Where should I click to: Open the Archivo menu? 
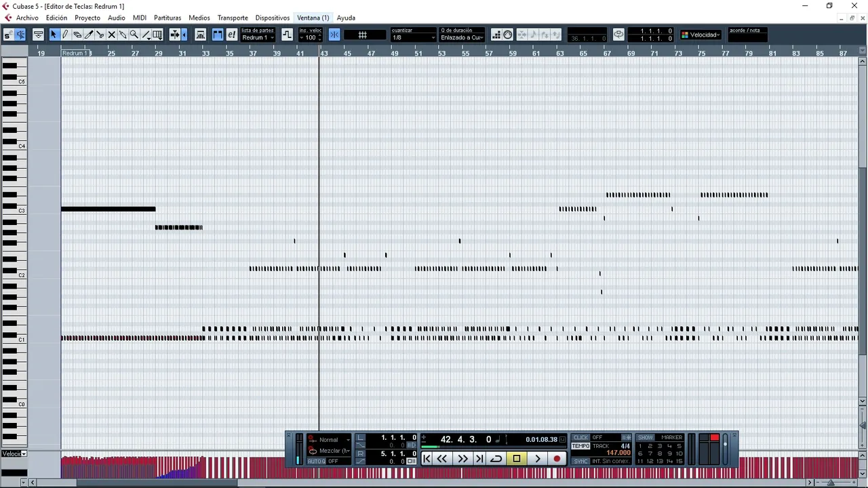pos(27,18)
